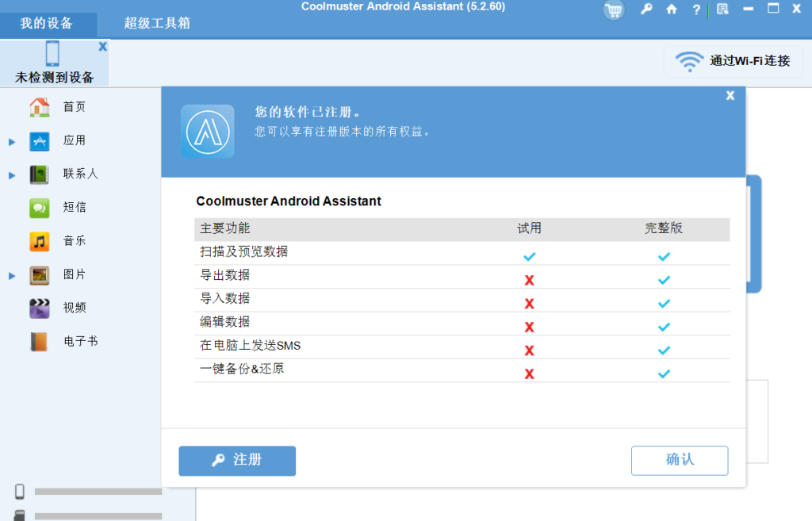Click the 在电脑上发送SMS row label

[x=250, y=346]
